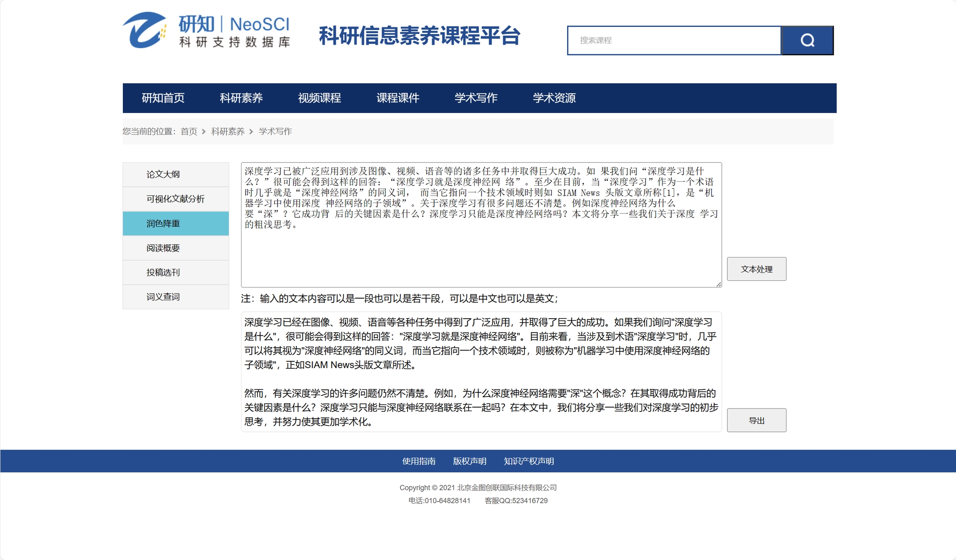This screenshot has width=956, height=560.
Task: Open the 视频课程 navigation tab
Action: [319, 98]
